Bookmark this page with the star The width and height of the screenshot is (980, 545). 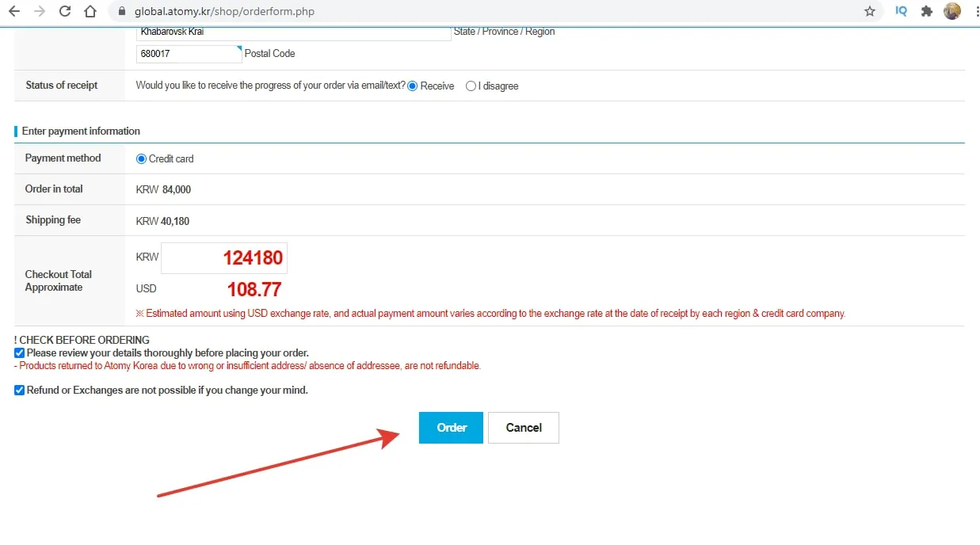870,12
